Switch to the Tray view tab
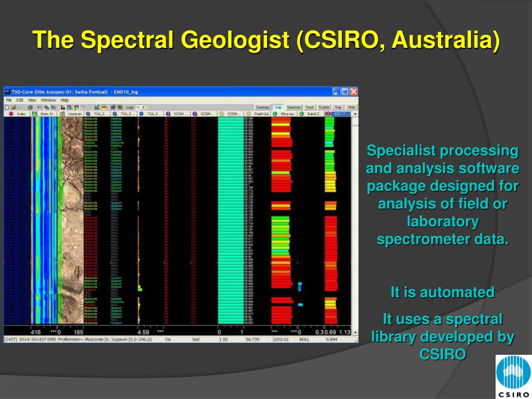The width and height of the screenshot is (532, 399). pyautogui.click(x=338, y=107)
